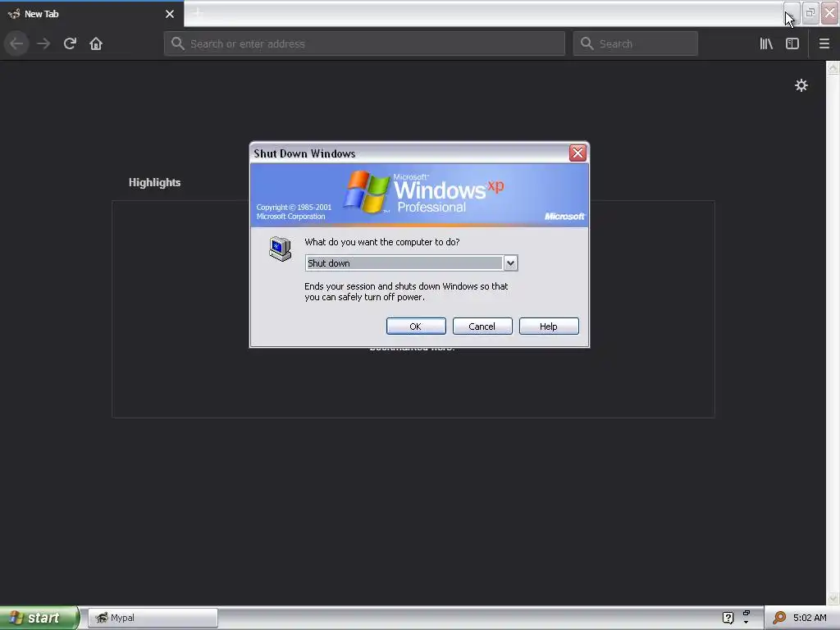This screenshot has height=630, width=840.
Task: Open a new tab with plus button
Action: 198,13
